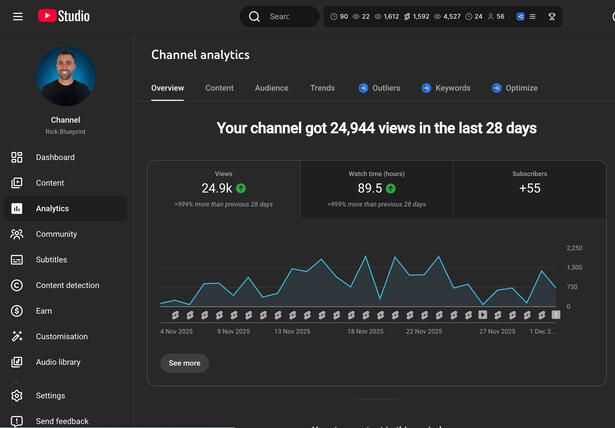Click the See more button
The width and height of the screenshot is (615, 428).
184,363
